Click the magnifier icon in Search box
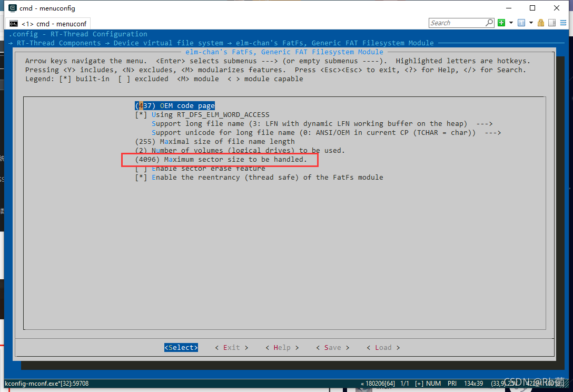The width and height of the screenshot is (573, 392). click(x=489, y=23)
